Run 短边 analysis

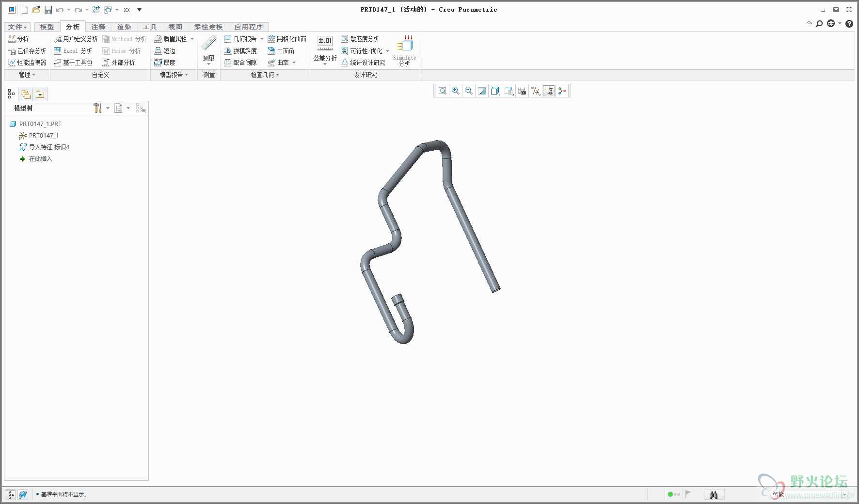click(x=165, y=51)
